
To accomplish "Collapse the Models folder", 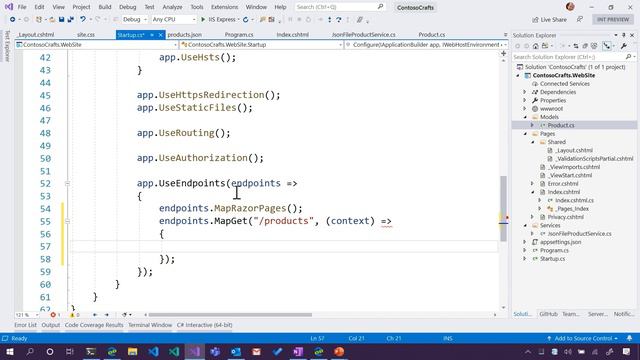I will click(525, 117).
